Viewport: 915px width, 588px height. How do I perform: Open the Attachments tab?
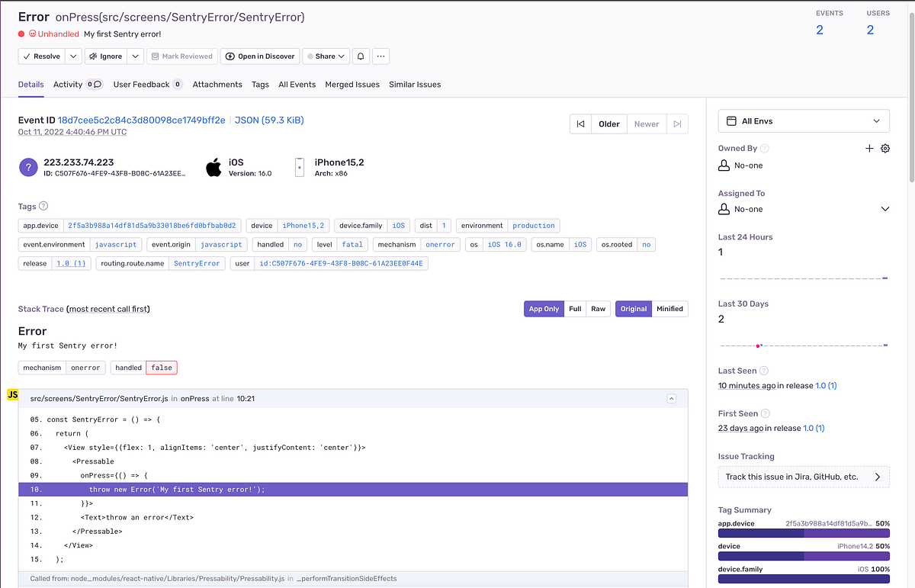click(217, 85)
